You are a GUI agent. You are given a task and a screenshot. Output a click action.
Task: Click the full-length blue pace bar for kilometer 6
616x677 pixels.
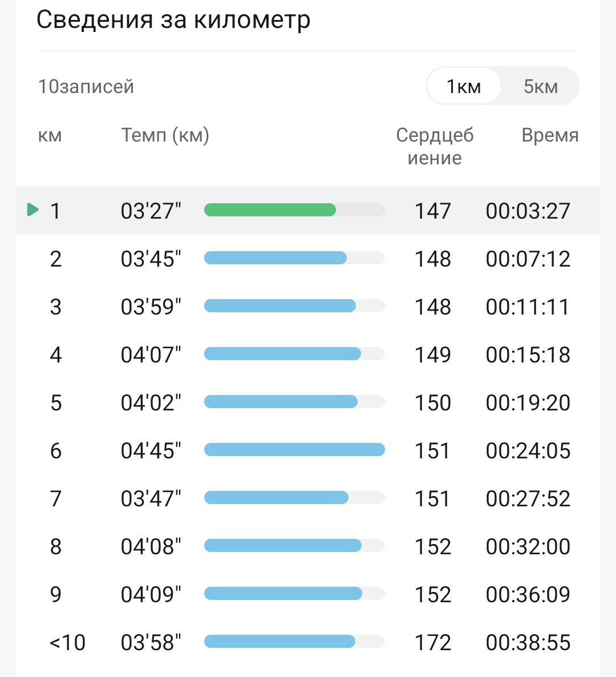294,449
